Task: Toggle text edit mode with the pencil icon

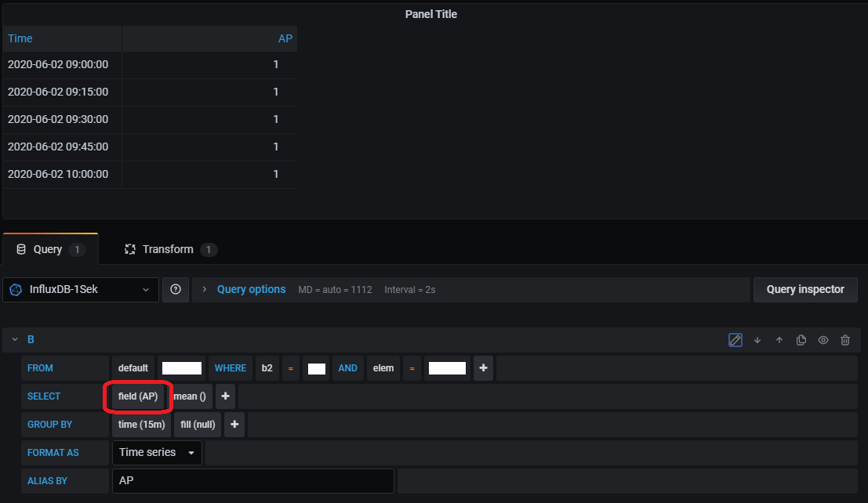Action: 735,339
